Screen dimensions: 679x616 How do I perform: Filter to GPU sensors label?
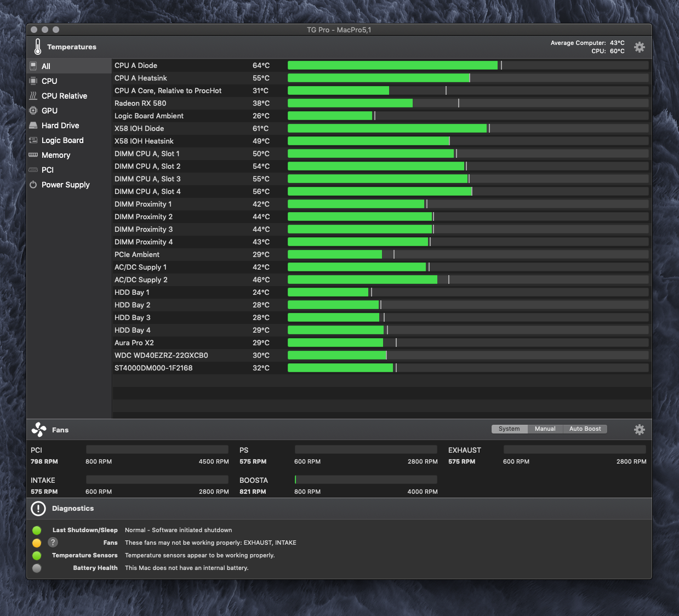[49, 111]
